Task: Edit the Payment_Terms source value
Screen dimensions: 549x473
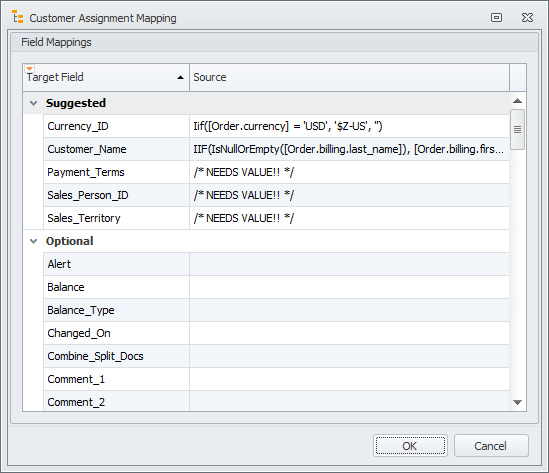Action: tap(349, 172)
